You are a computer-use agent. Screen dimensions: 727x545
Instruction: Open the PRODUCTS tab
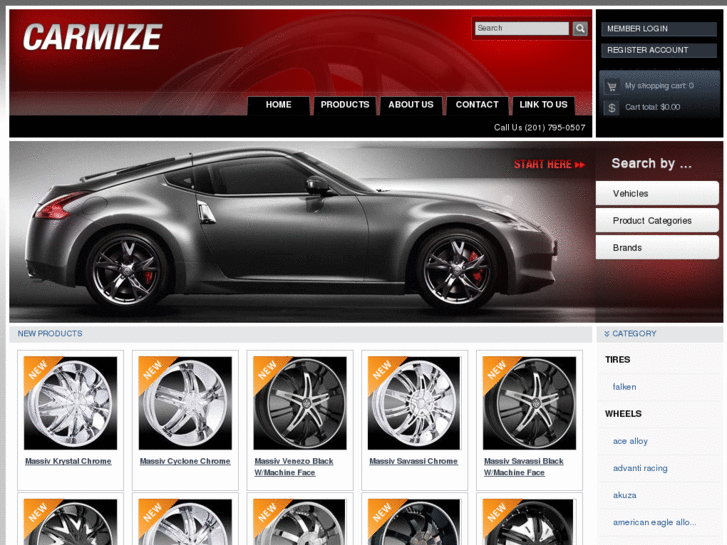[x=344, y=105]
